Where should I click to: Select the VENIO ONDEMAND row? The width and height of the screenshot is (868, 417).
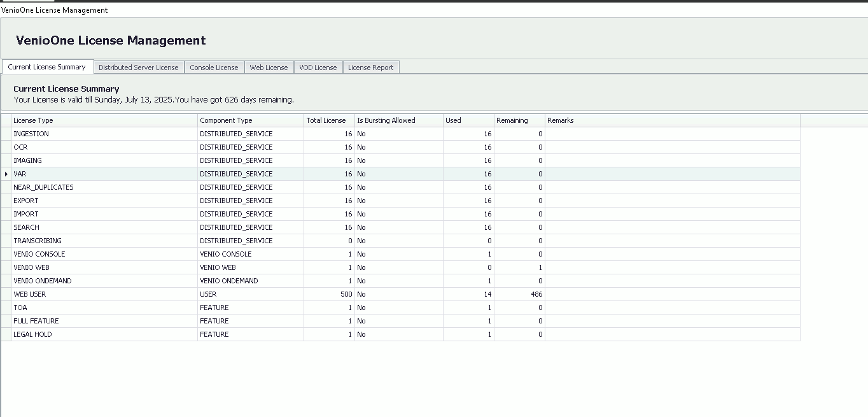401,281
